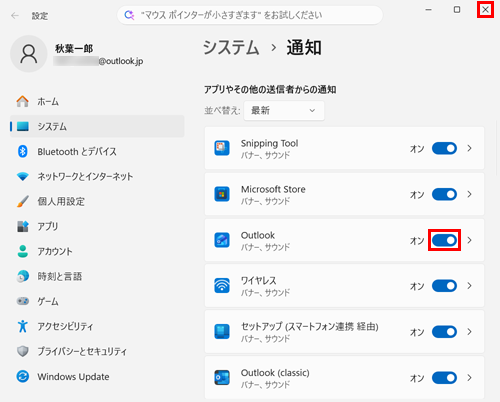Click the Outlook (classic) app icon
Screen dimensions: 500x402
(222, 378)
